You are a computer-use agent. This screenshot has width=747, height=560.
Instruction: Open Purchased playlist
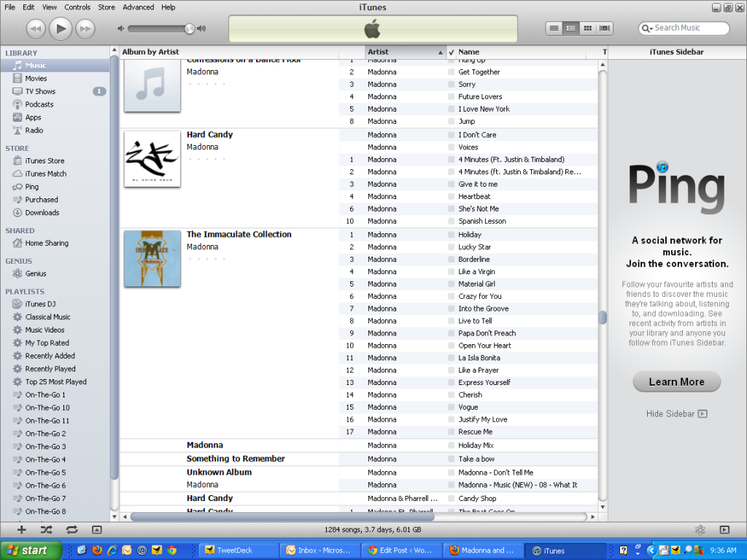(55, 200)
